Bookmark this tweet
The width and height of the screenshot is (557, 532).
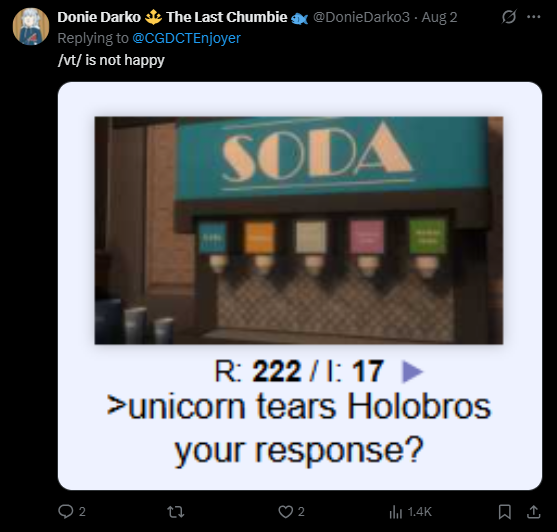click(505, 512)
